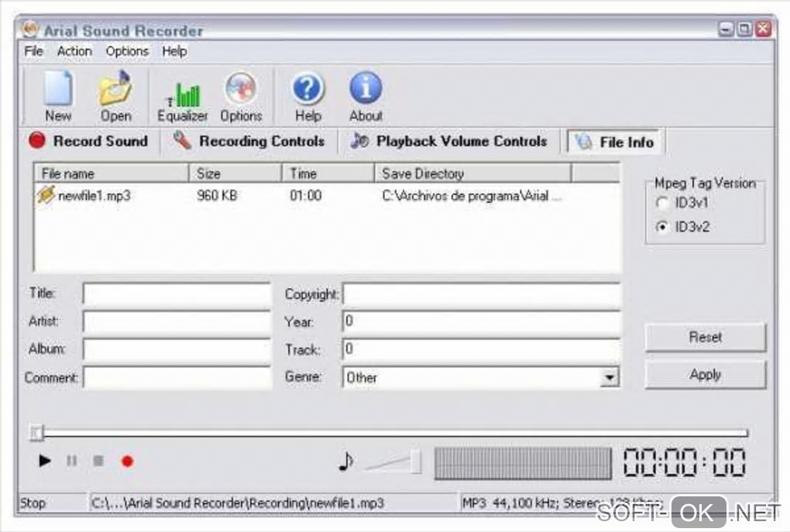Sort by the Size column header
Image resolution: width=790 pixels, height=532 pixels.
(x=235, y=173)
